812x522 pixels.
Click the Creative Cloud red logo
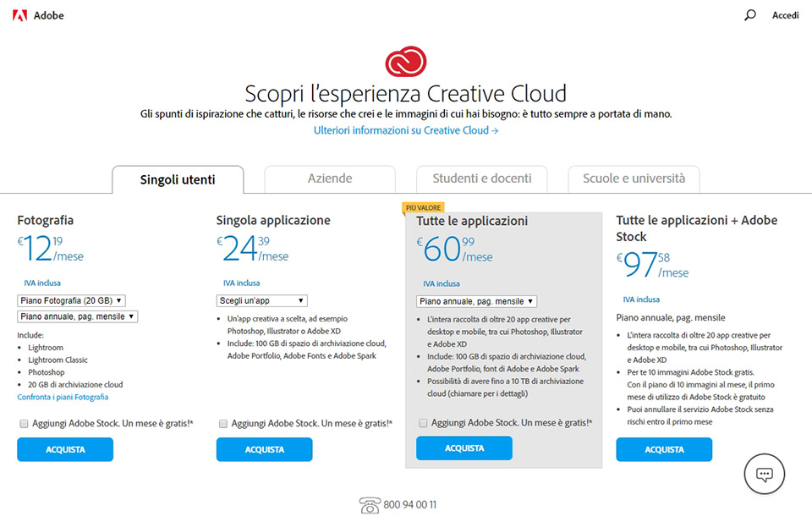(406, 62)
